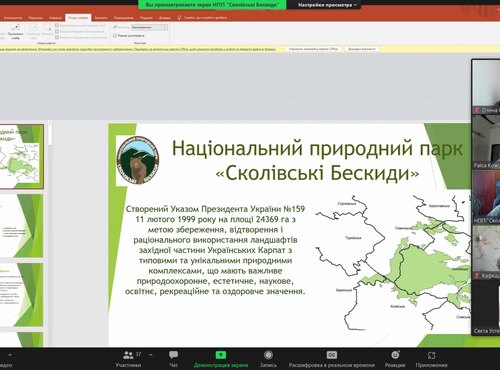The width and height of the screenshot is (500, 370).
Task: Open the 'Настройки просмотра' view options dropdown
Action: (327, 5)
